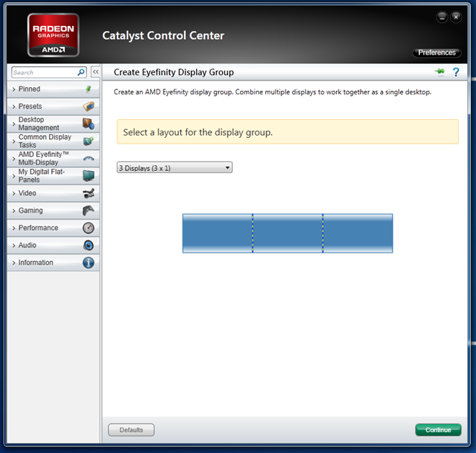Screen dimensions: 476x453
Task: Expand the Common Display Tasks section
Action: (x=53, y=141)
